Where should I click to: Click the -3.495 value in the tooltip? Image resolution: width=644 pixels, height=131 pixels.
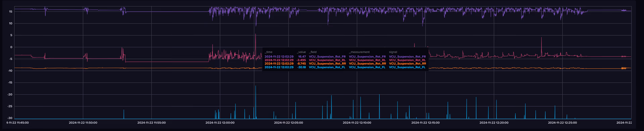(x=301, y=60)
